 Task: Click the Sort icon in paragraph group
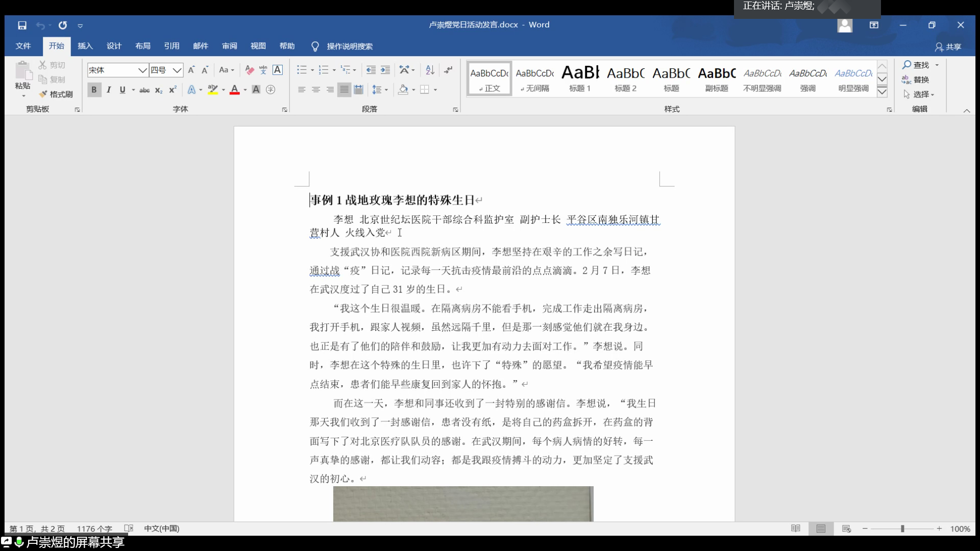point(430,70)
